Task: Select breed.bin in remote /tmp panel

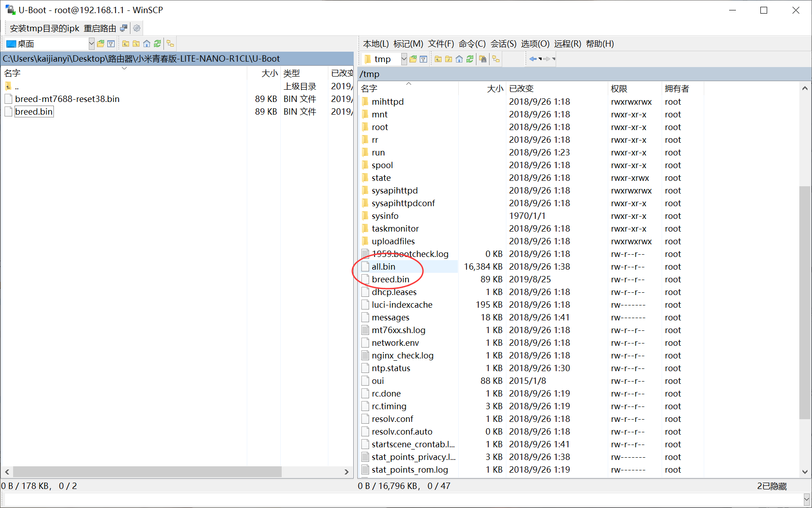Action: tap(390, 279)
